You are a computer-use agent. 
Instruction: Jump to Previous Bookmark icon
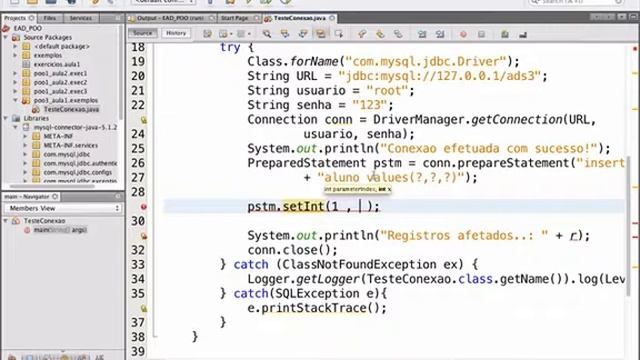pyautogui.click(x=362, y=34)
